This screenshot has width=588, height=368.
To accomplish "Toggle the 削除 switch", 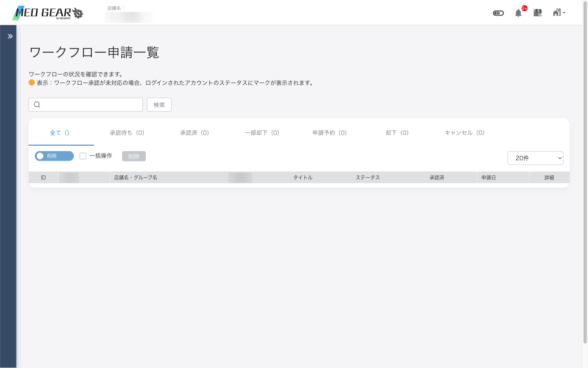I will 54,156.
